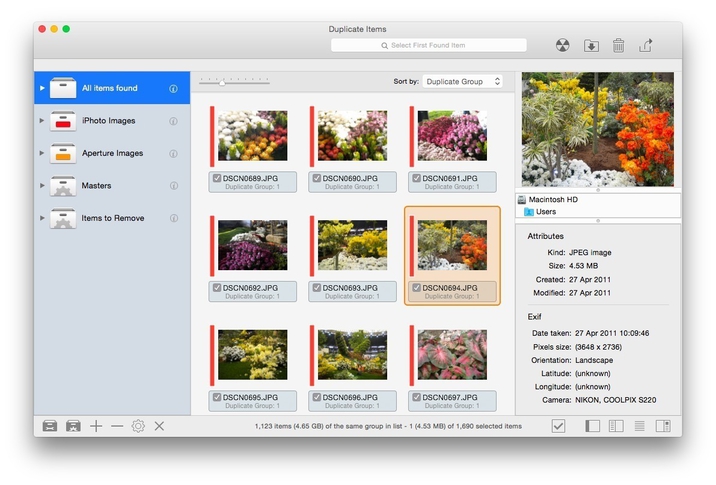Viewport: 716px width, 485px height.
Task: Click the move-to-folder icon in toolbar
Action: tap(591, 45)
